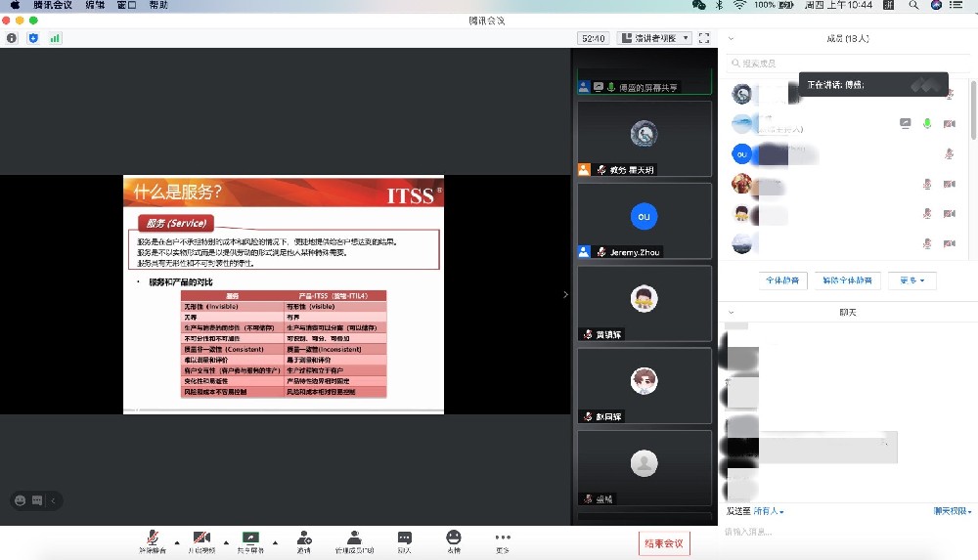Open the manage members button
The width and height of the screenshot is (978, 560).
354,541
